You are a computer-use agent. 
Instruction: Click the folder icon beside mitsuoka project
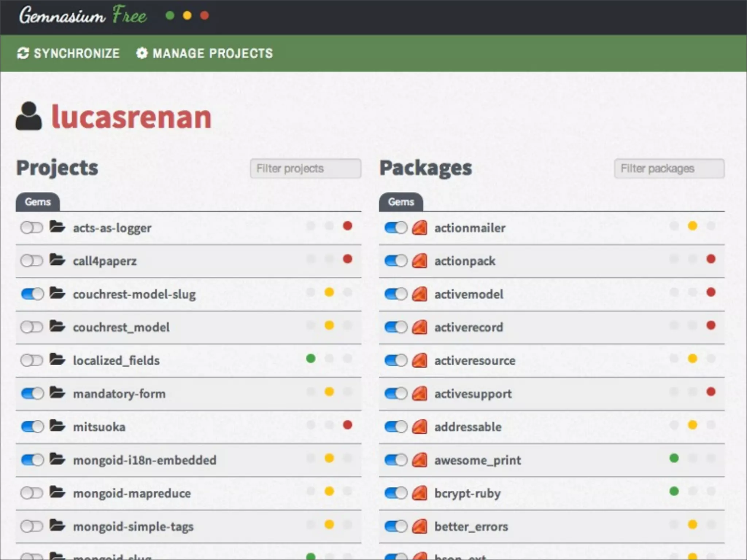tap(57, 426)
